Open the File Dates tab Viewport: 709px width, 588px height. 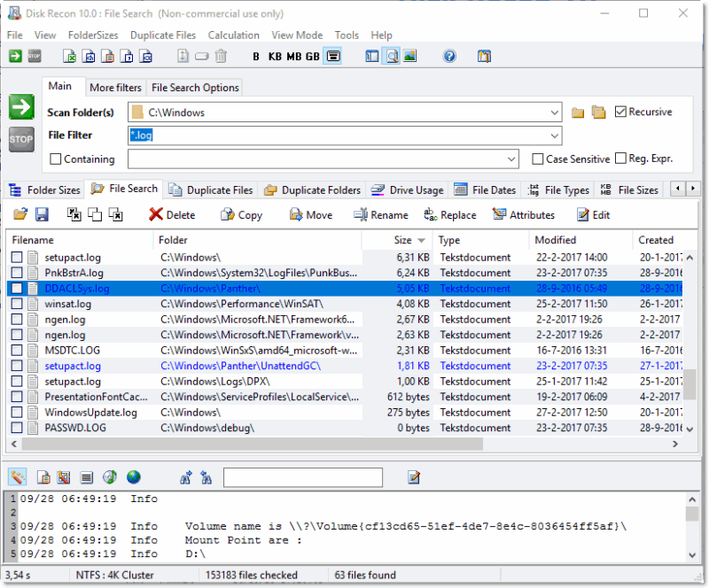click(485, 190)
